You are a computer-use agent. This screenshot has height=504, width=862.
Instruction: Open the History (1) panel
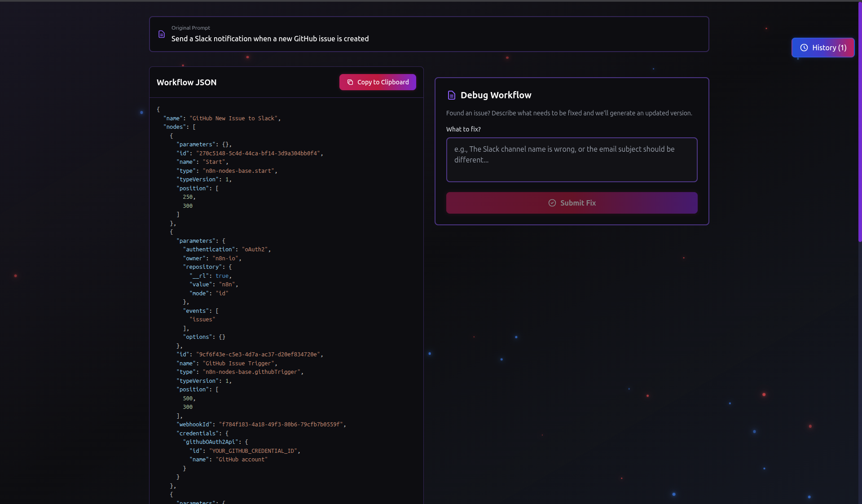822,48
